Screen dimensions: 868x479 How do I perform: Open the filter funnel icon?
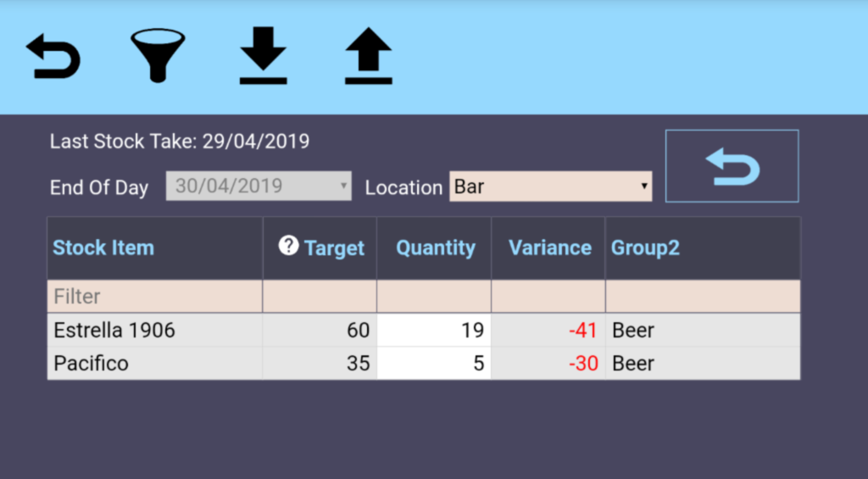tap(158, 56)
